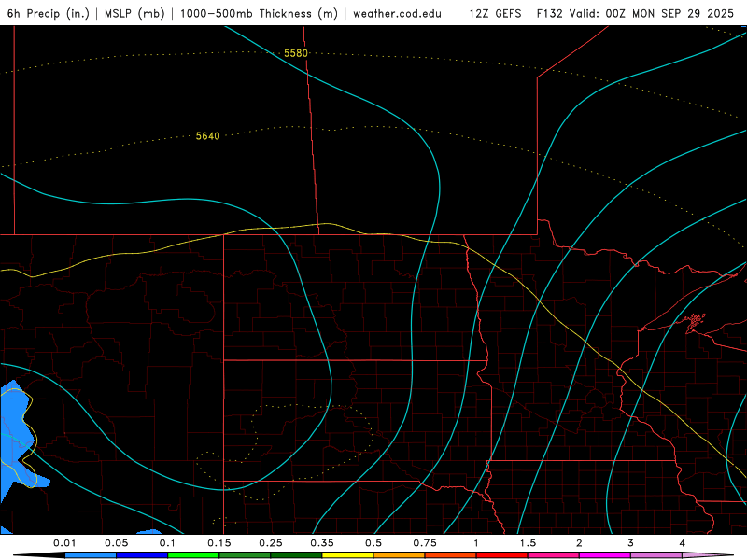Click the 'MSLP (mb)' header label

pyautogui.click(x=134, y=13)
